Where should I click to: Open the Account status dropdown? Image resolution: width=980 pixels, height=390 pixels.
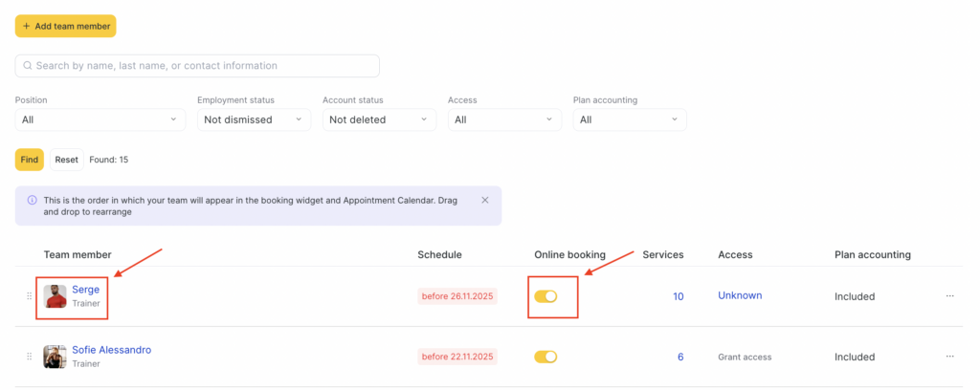click(x=379, y=119)
